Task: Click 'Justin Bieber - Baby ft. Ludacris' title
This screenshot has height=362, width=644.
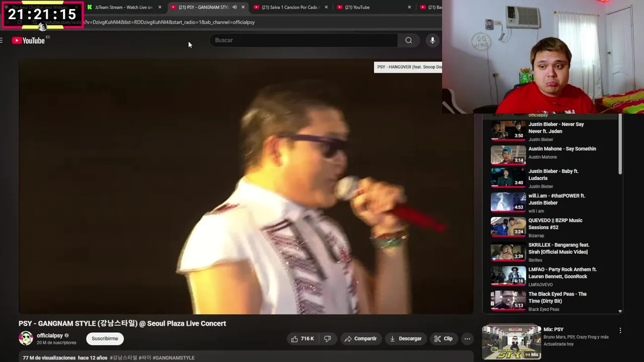Action: pyautogui.click(x=553, y=174)
